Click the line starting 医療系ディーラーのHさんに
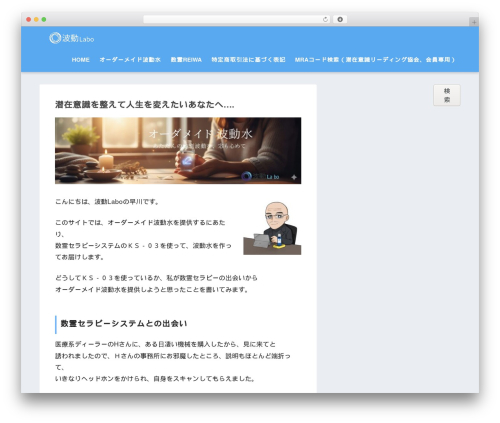500x423 pixels. (x=165, y=344)
